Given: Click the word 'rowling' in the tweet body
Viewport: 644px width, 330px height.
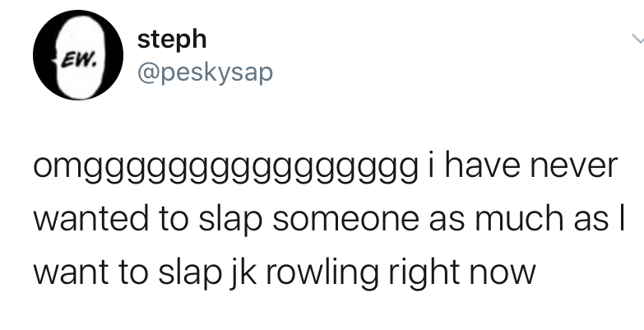Looking at the screenshot, I should 322,273.
